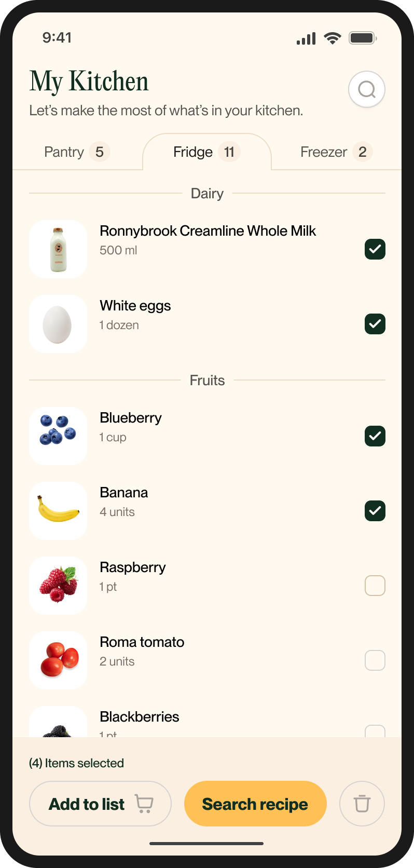
Task: Tap the Wi-Fi status icon
Action: (332, 38)
